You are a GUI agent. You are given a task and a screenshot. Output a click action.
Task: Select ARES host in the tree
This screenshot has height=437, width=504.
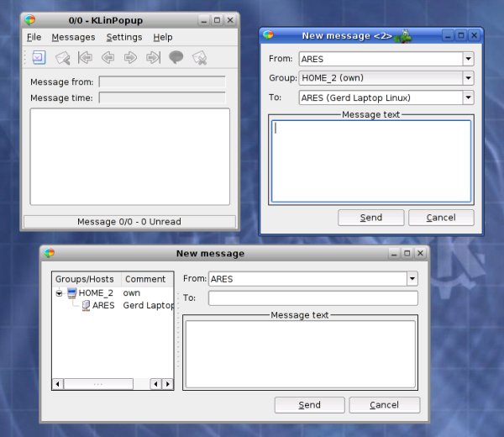[103, 306]
